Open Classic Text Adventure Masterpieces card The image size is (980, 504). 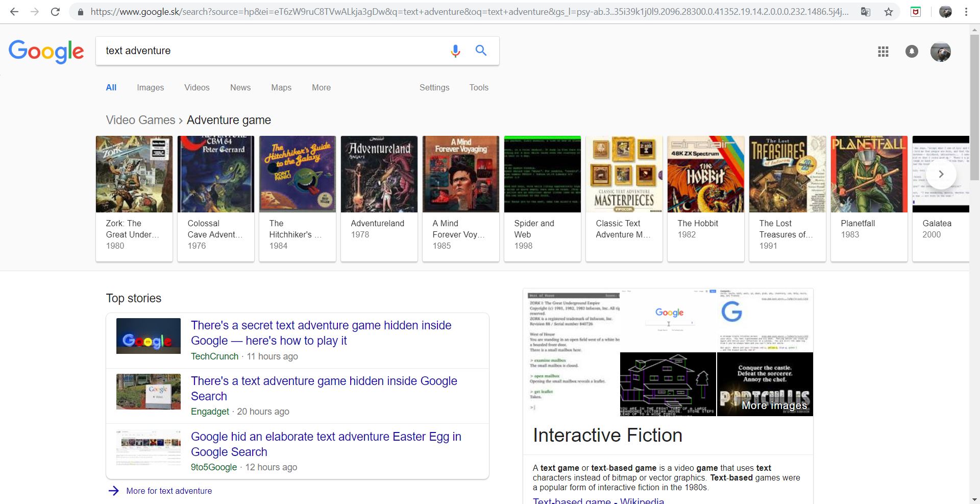(x=624, y=199)
